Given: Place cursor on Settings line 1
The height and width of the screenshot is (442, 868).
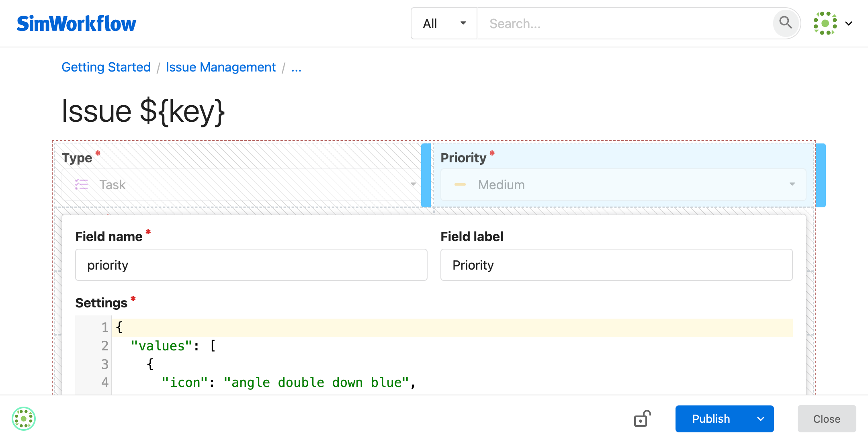Looking at the screenshot, I should (x=452, y=327).
